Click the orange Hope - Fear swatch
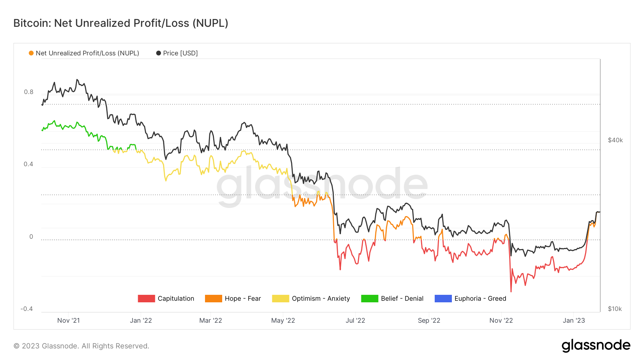644x362 pixels. [214, 299]
